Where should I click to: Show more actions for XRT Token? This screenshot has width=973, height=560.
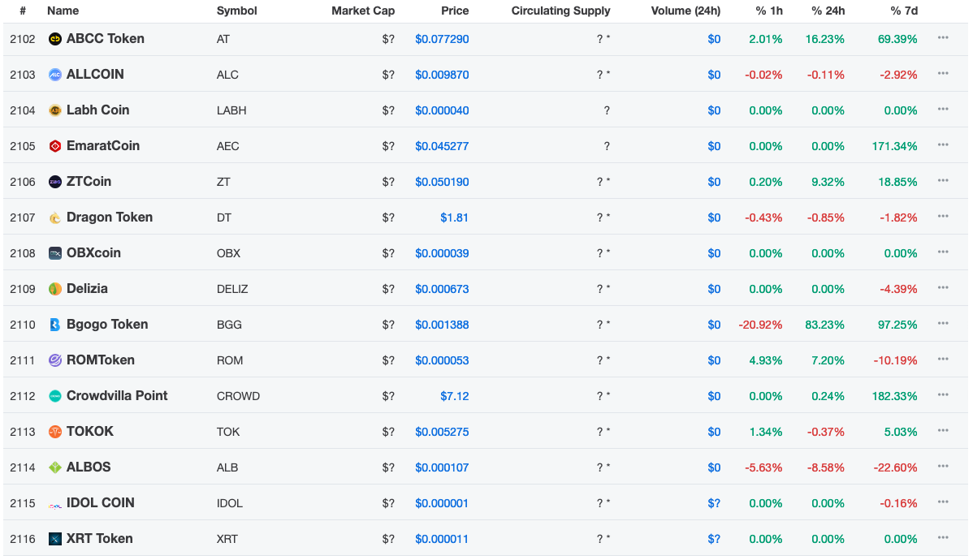tap(943, 537)
